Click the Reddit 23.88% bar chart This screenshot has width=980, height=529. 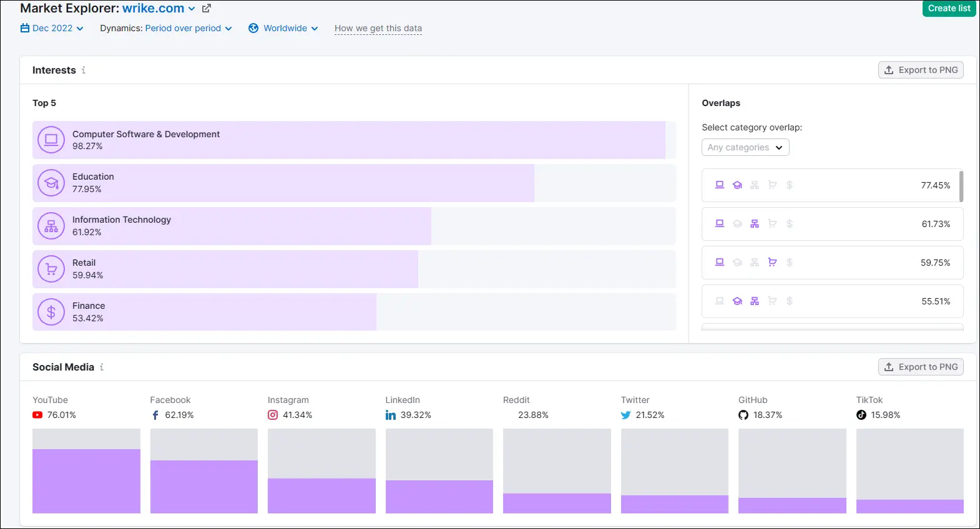(x=557, y=471)
